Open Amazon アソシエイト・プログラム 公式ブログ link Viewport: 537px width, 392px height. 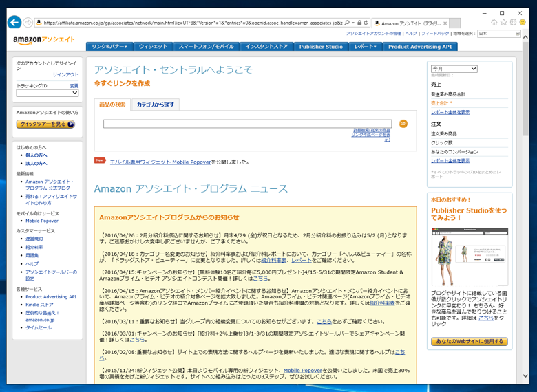click(50, 185)
